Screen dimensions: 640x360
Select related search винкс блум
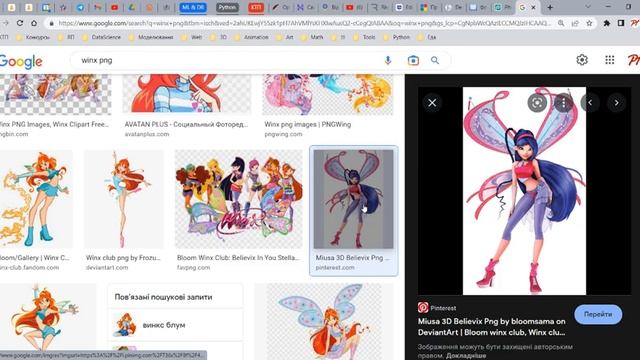[176, 325]
